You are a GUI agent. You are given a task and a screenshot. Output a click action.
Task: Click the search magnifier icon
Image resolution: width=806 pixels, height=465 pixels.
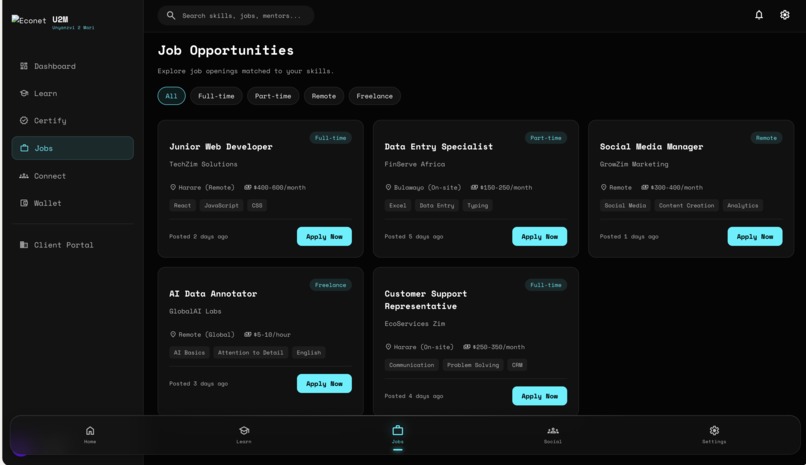pyautogui.click(x=171, y=15)
